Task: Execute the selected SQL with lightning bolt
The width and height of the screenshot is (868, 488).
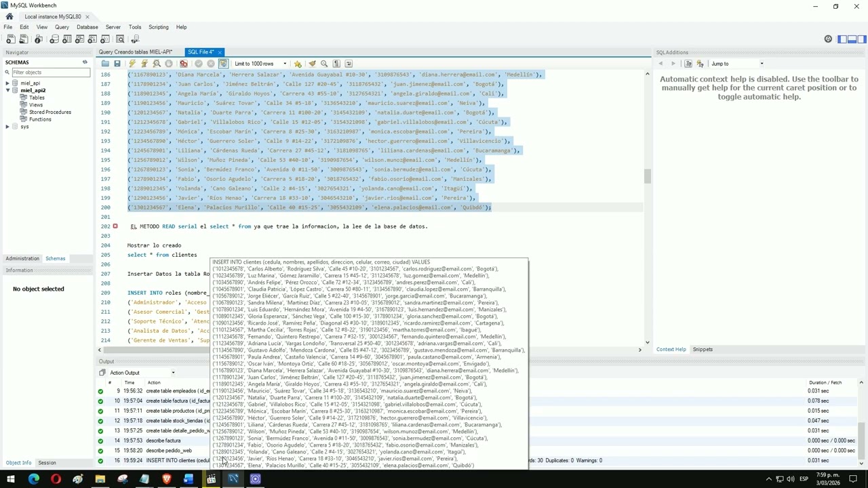Action: 132,64
